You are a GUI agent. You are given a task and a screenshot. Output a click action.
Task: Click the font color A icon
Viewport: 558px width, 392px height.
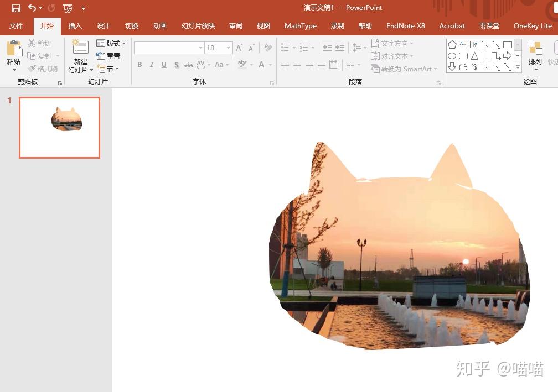pyautogui.click(x=261, y=65)
